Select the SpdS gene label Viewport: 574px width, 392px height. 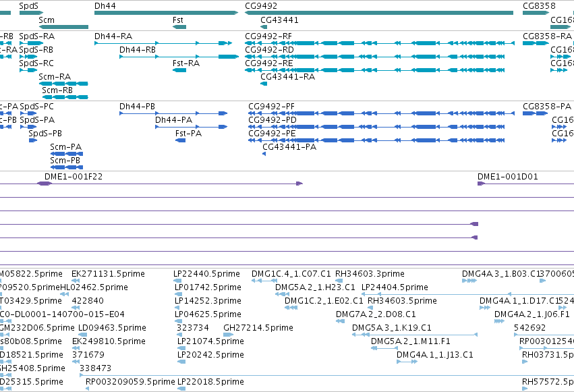coord(28,6)
